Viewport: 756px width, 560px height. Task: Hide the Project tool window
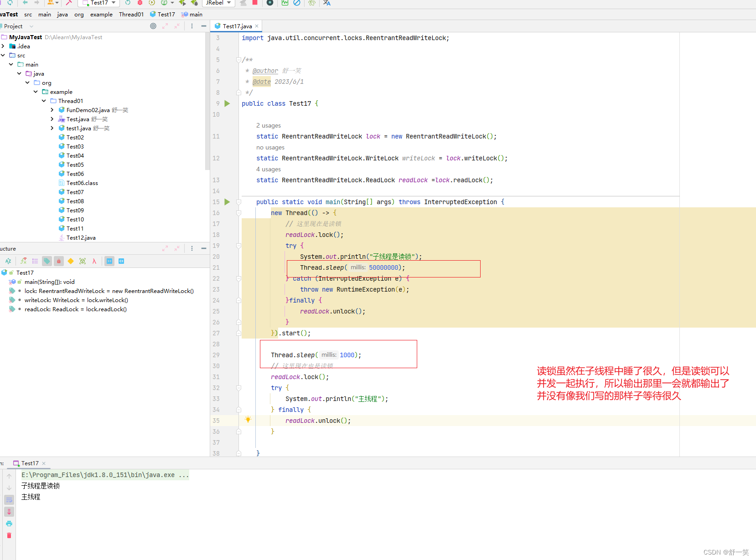204,26
